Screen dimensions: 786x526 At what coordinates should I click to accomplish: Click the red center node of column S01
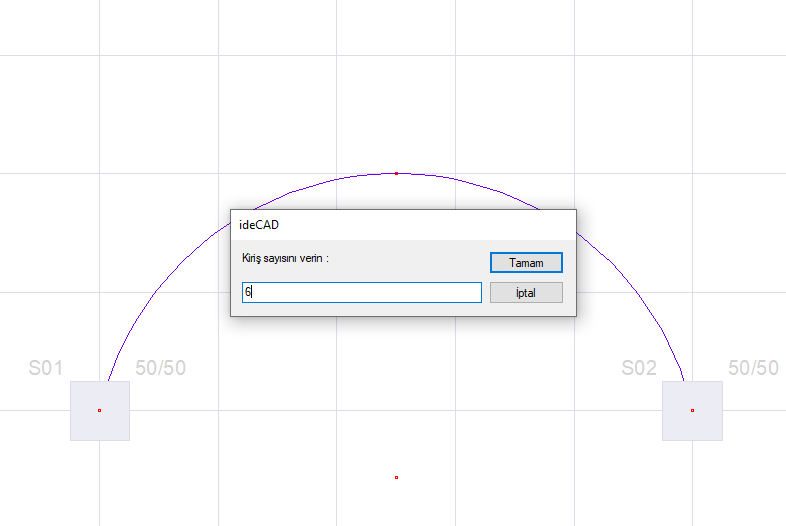tap(99, 410)
